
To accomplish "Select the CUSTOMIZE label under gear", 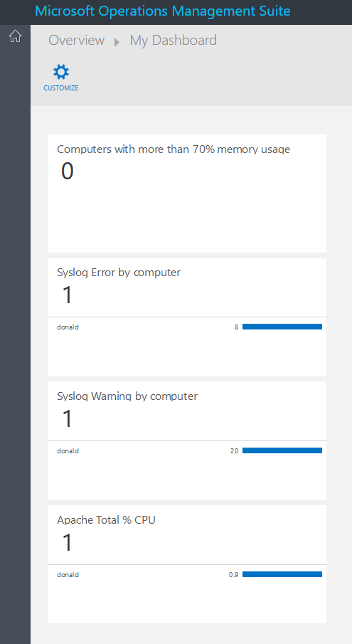I will 60,88.
